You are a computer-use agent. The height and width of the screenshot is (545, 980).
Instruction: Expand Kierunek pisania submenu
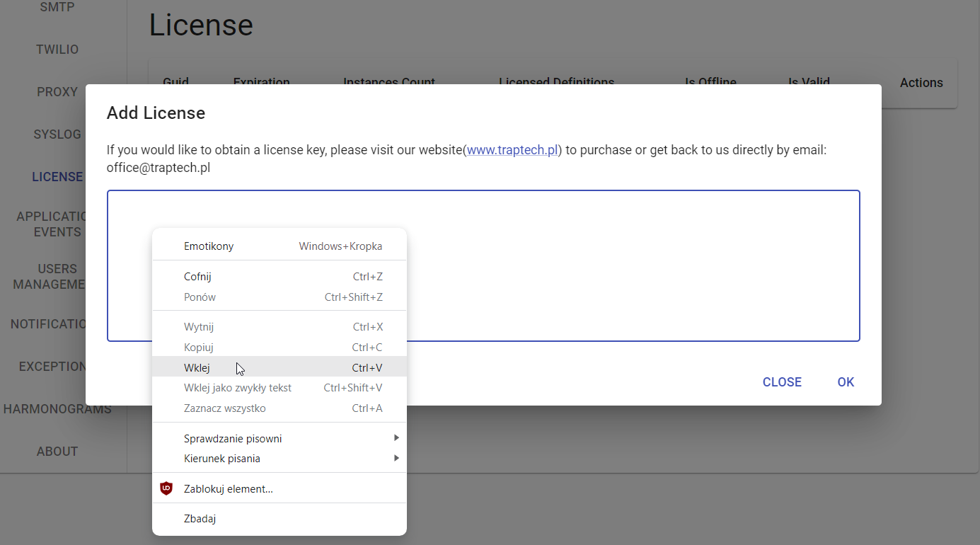(x=279, y=459)
